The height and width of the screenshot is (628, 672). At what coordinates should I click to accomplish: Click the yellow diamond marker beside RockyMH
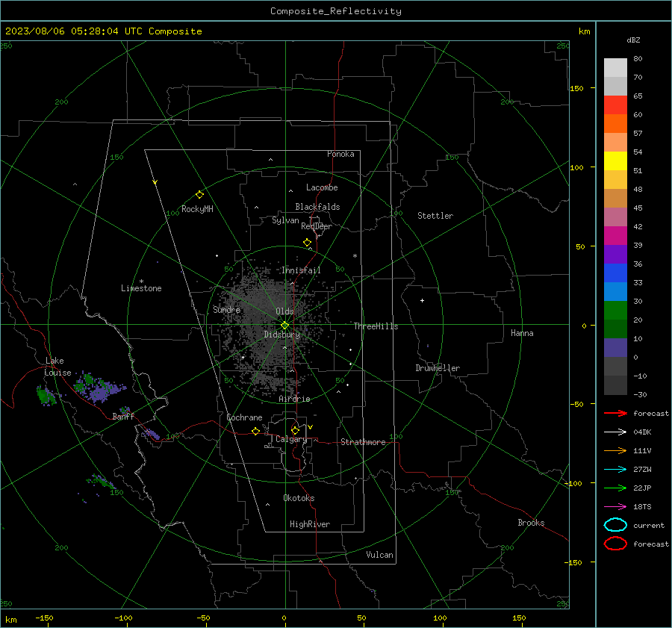(x=199, y=195)
